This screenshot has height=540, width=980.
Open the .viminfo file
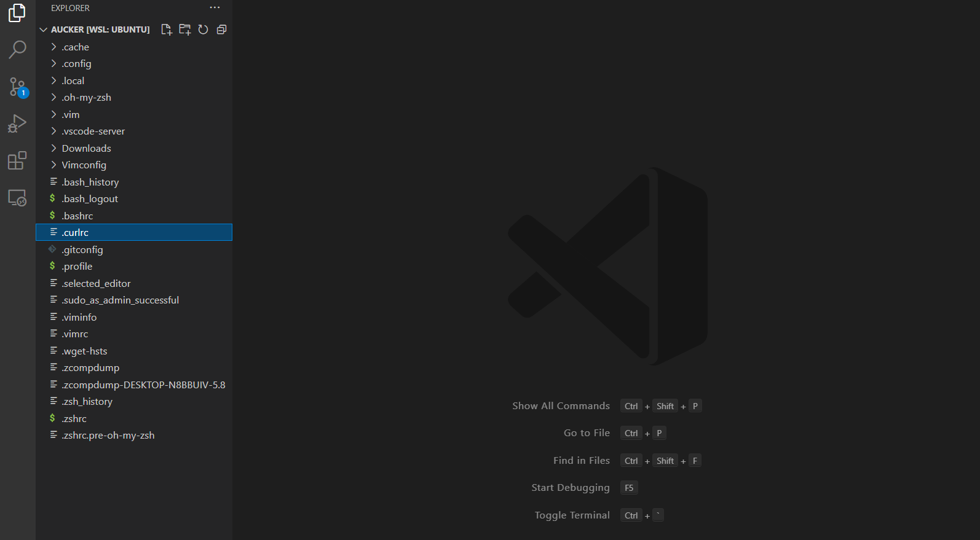pos(134,317)
